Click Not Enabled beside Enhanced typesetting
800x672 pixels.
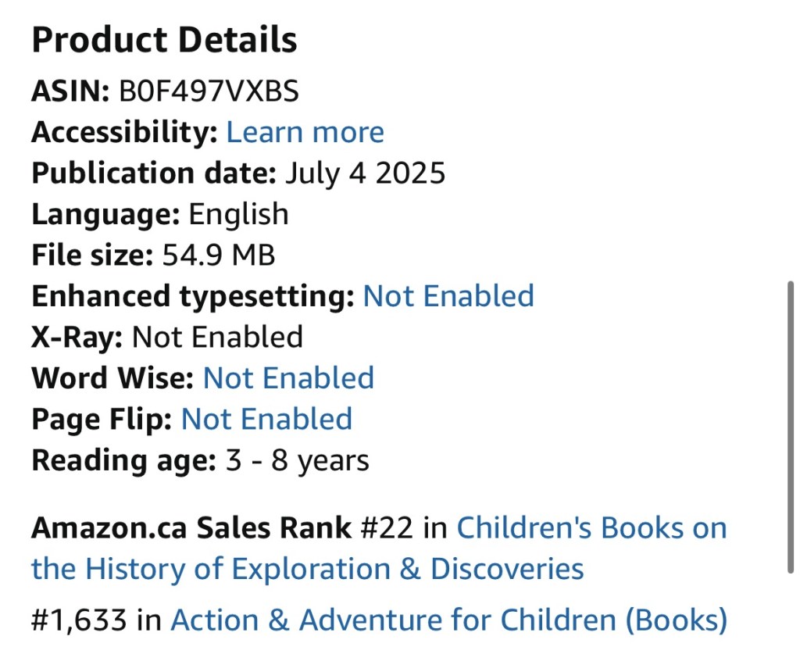tap(448, 296)
